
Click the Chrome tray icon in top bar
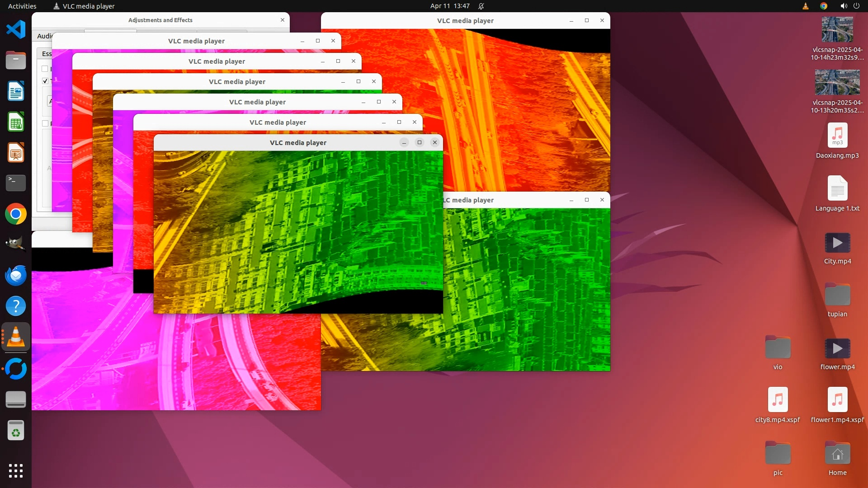(x=823, y=6)
